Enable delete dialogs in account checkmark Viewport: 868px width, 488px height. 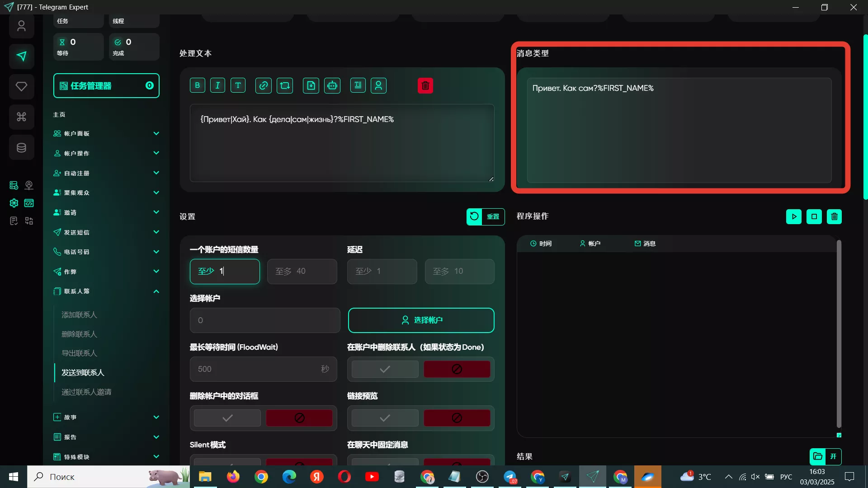pos(227,418)
